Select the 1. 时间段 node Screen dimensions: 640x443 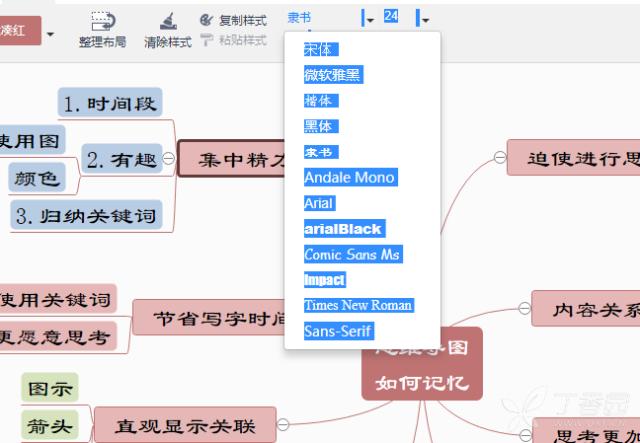click(110, 102)
